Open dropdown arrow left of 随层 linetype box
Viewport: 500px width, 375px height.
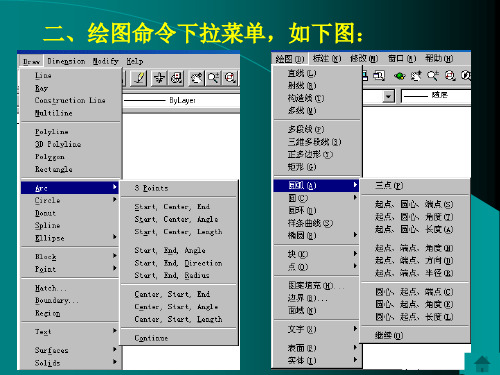[388, 96]
